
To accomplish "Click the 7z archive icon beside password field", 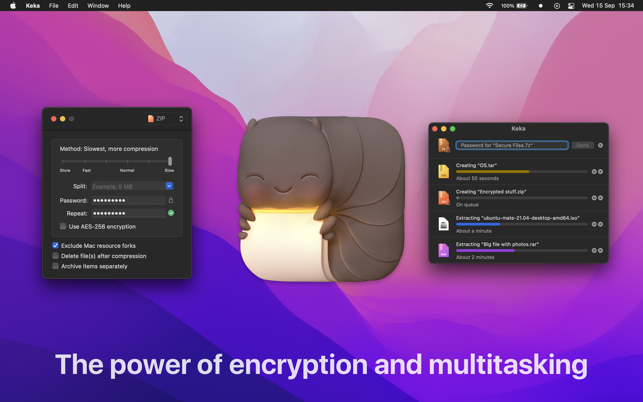I will [444, 145].
